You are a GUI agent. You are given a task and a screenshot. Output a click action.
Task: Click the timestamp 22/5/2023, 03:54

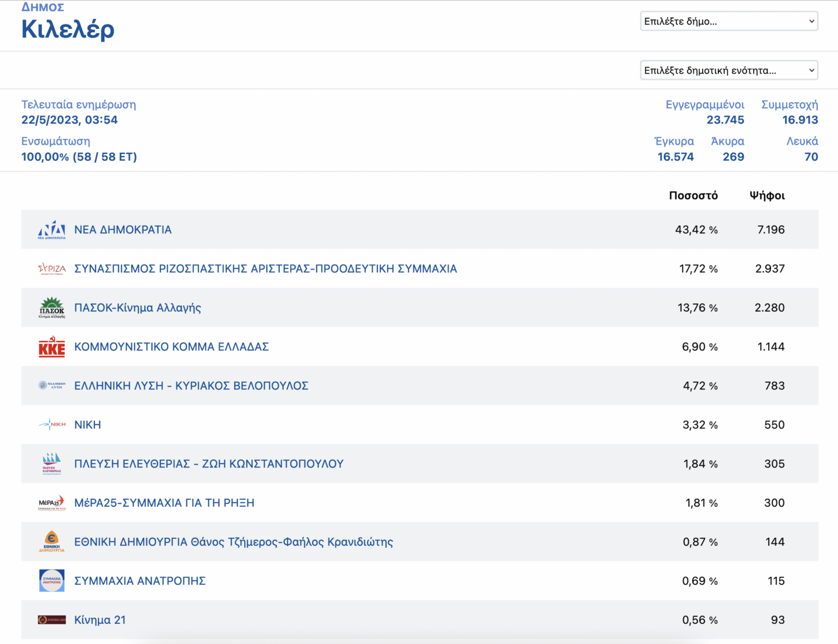pyautogui.click(x=69, y=120)
